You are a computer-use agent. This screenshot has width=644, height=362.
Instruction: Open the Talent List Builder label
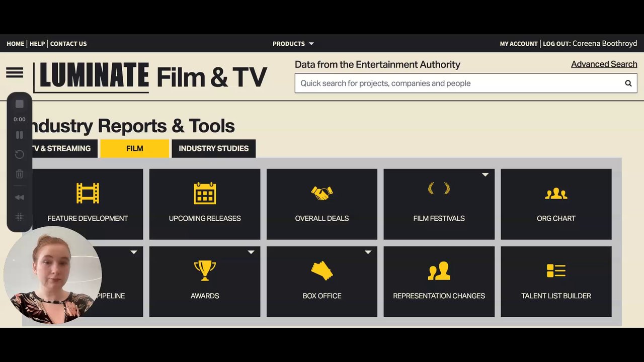coord(556,296)
